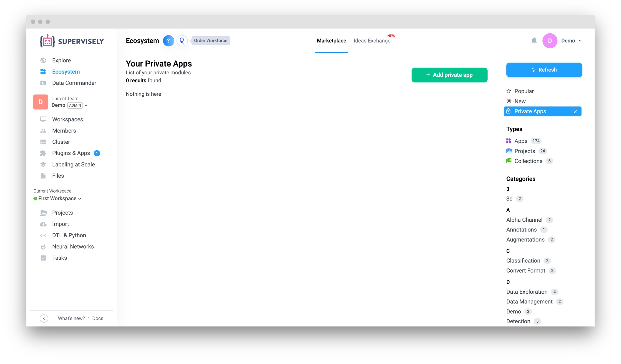The width and height of the screenshot is (621, 364).
Task: Select the Marketplace tab
Action: 331,41
